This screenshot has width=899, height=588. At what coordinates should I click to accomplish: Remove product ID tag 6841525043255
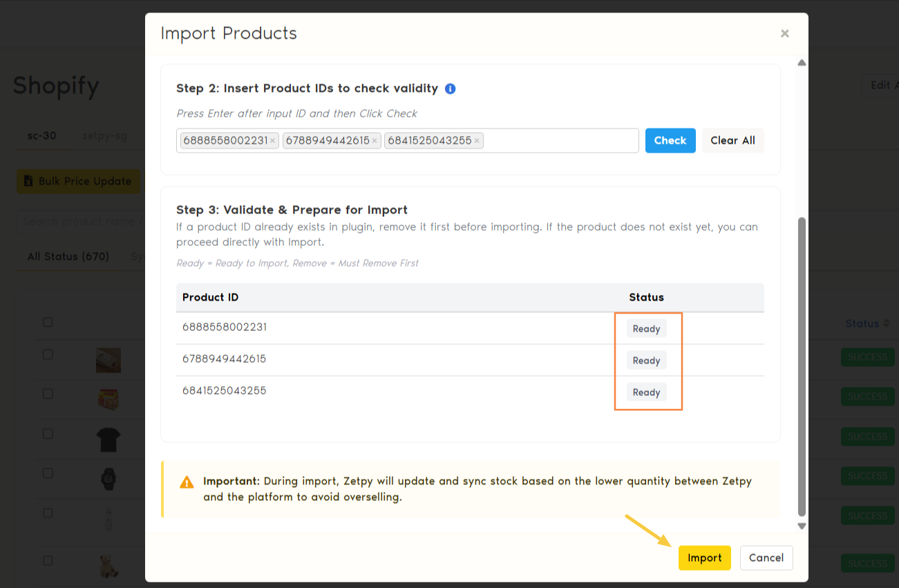(x=477, y=141)
